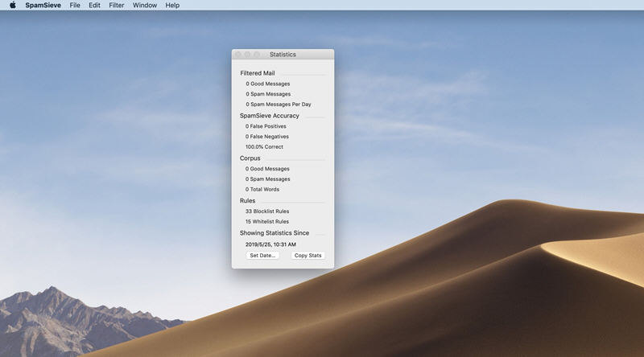Click '0 Good Messages' under Corpus
Viewport: 644px width, 357px height.
point(267,169)
